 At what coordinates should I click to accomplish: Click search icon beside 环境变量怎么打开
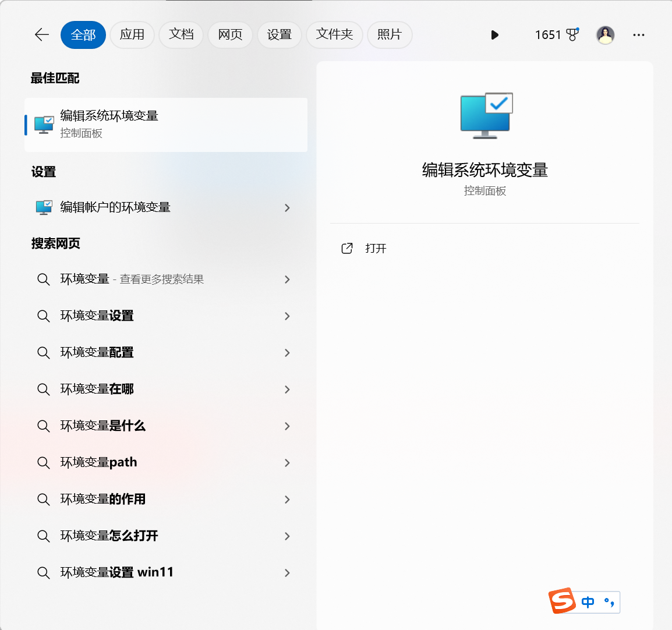(43, 536)
